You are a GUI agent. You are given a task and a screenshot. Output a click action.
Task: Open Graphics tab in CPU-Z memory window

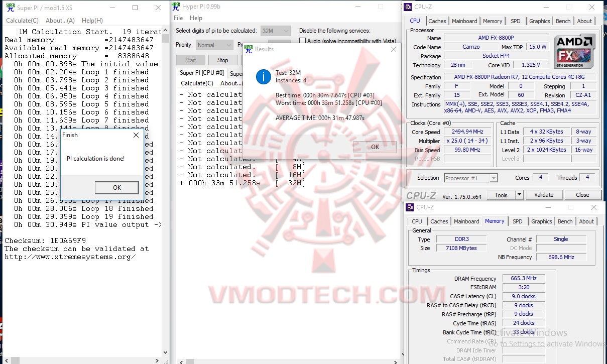coord(541,221)
